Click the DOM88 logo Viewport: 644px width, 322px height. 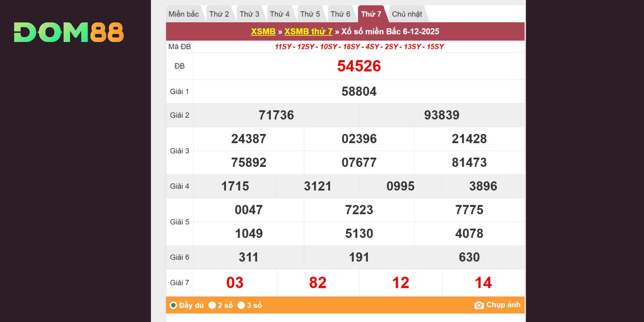[69, 32]
